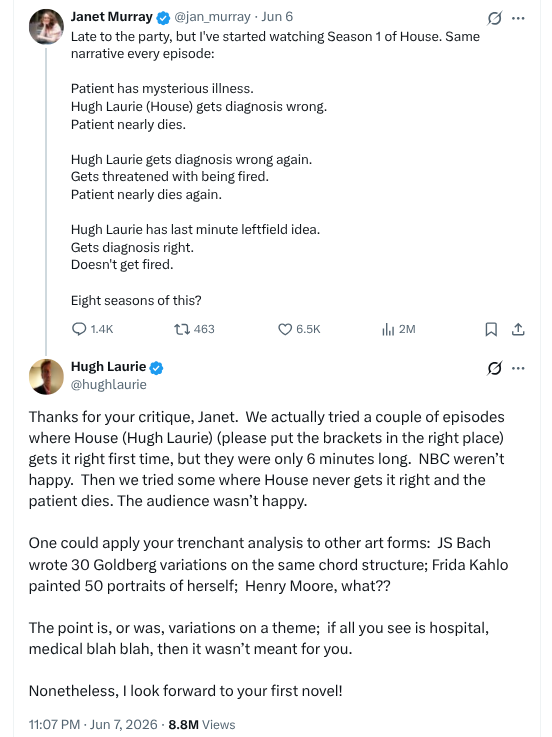This screenshot has height=737, width=552.
Task: Retweet Janet Murray's post with 463 reposts
Action: [182, 329]
